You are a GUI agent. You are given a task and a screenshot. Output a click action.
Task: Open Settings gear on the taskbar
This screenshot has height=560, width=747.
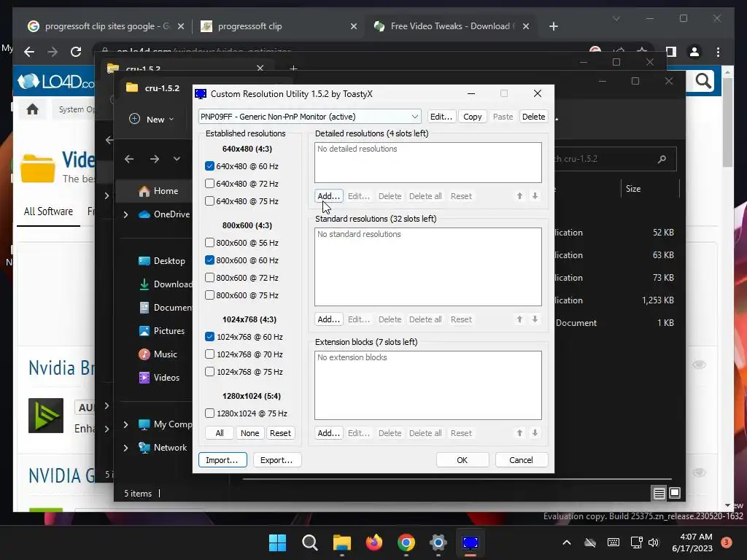pos(438,542)
